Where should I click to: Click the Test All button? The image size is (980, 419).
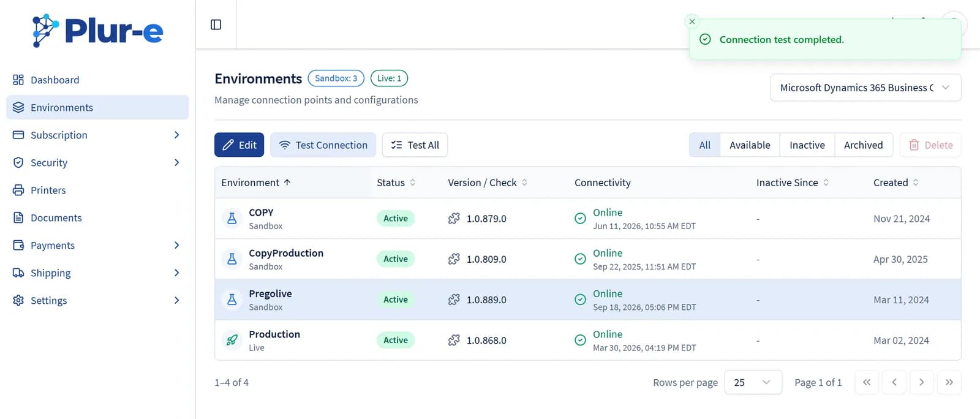(415, 145)
